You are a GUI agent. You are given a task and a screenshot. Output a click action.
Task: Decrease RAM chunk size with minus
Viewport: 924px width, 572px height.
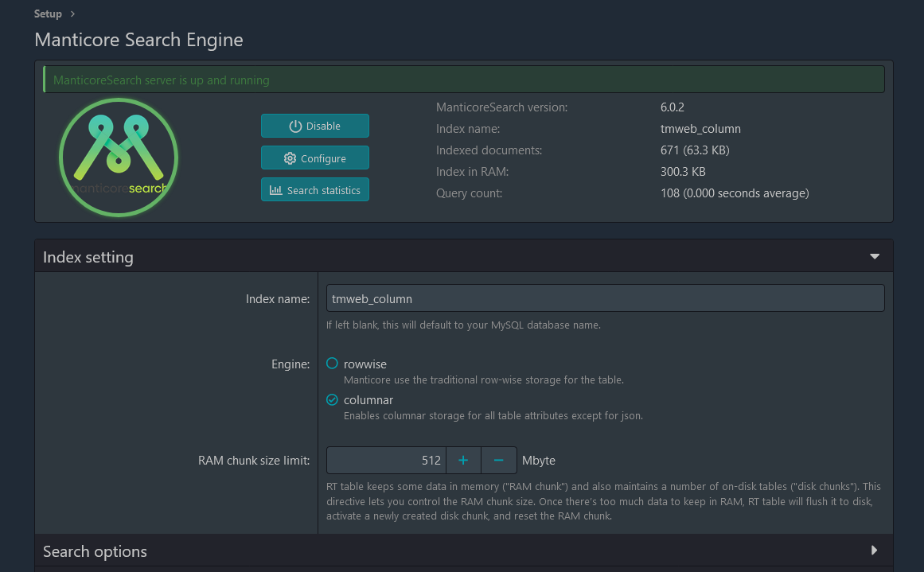coord(498,461)
